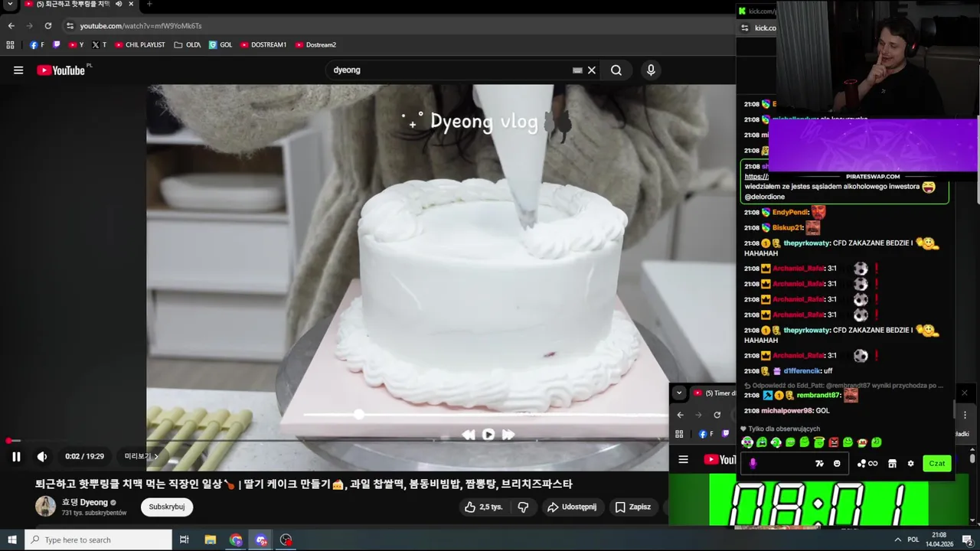Reload the YouTube page
980x551 pixels.
click(48, 26)
